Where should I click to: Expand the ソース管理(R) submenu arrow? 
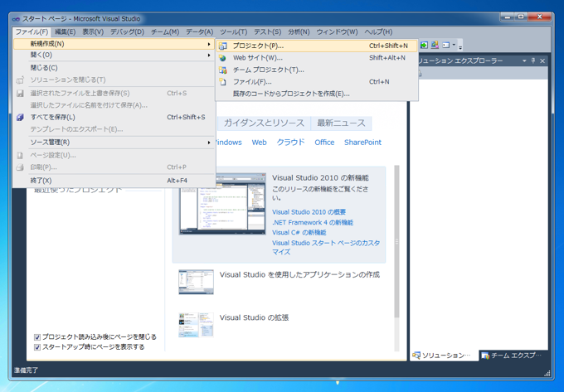[x=209, y=143]
